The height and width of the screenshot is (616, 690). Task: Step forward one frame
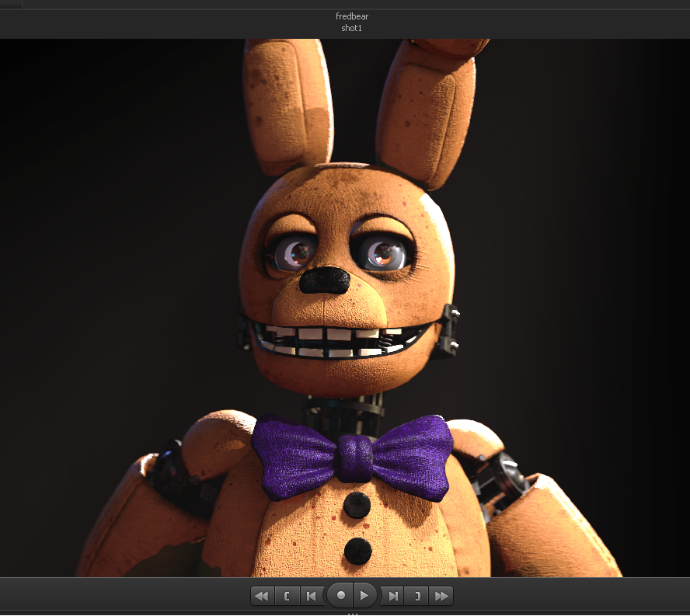(392, 596)
